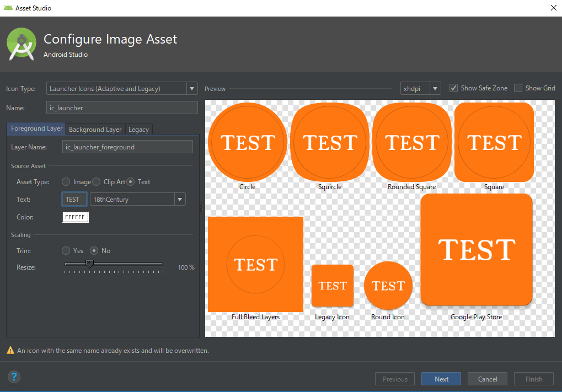The image size is (562, 392).
Task: Open the 18thCentury font dropdown
Action: 138,199
